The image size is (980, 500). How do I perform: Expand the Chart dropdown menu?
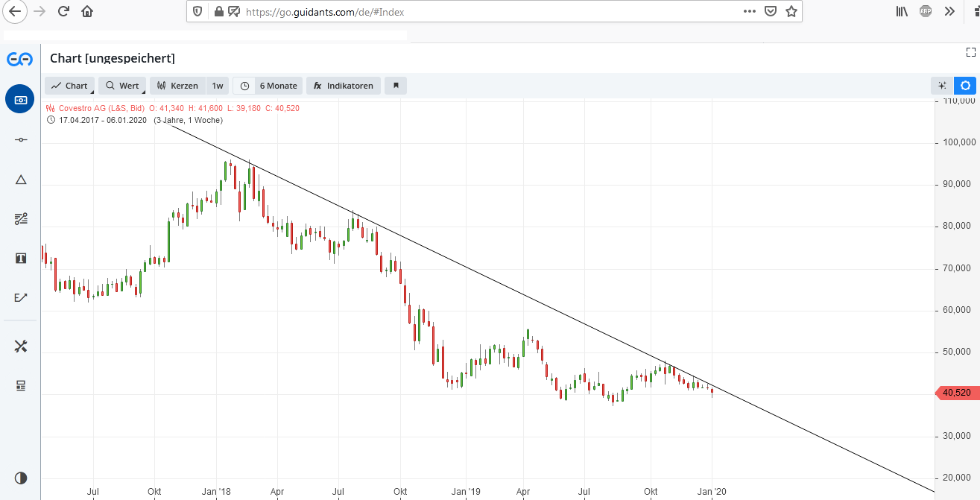point(70,86)
